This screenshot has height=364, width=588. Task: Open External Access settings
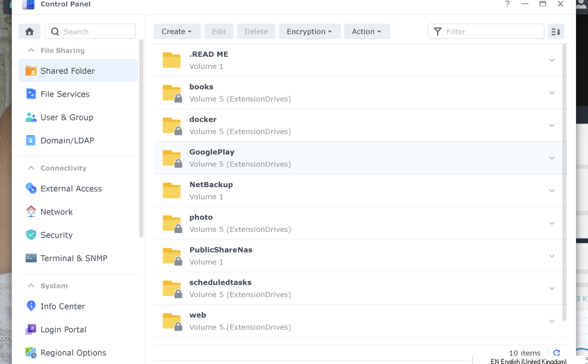click(x=78, y=188)
